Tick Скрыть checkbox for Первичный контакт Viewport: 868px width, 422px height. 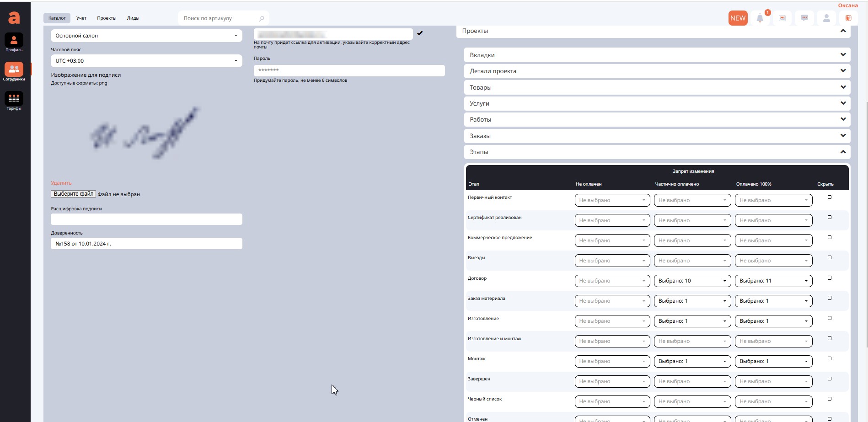point(830,198)
